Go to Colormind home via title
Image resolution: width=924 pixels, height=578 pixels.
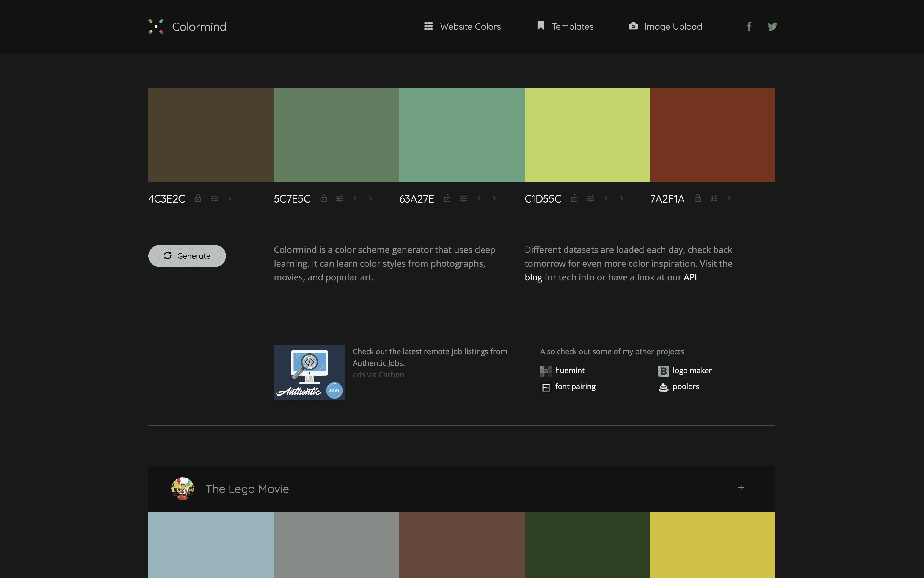tap(199, 27)
